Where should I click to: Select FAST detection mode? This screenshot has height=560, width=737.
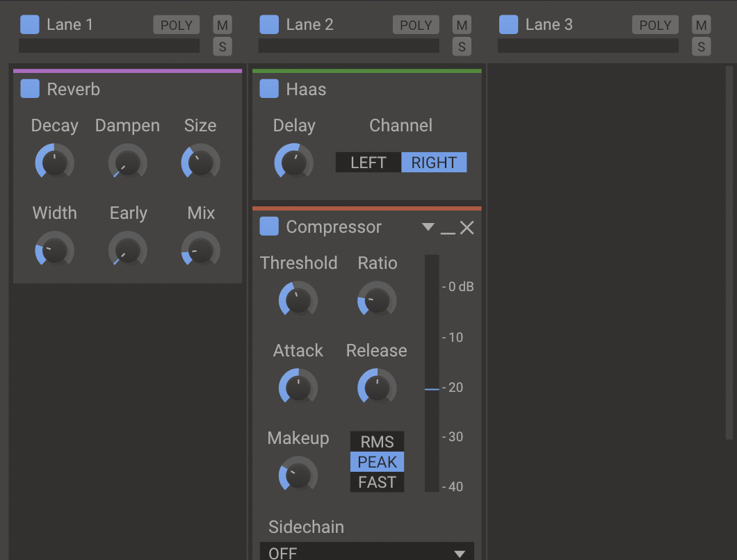tap(377, 482)
